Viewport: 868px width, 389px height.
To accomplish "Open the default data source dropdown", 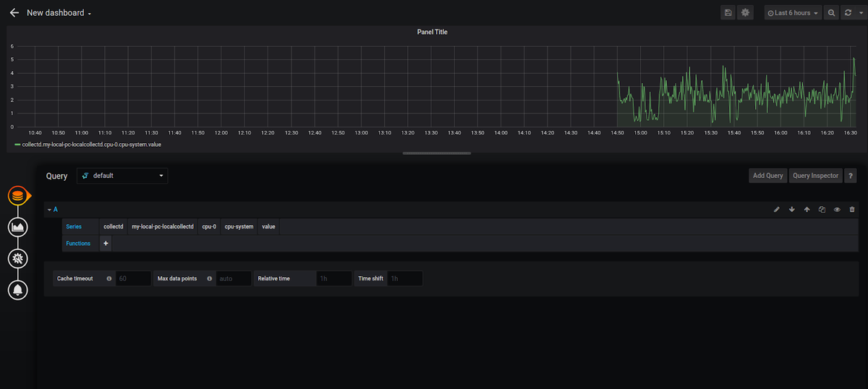I will 122,176.
